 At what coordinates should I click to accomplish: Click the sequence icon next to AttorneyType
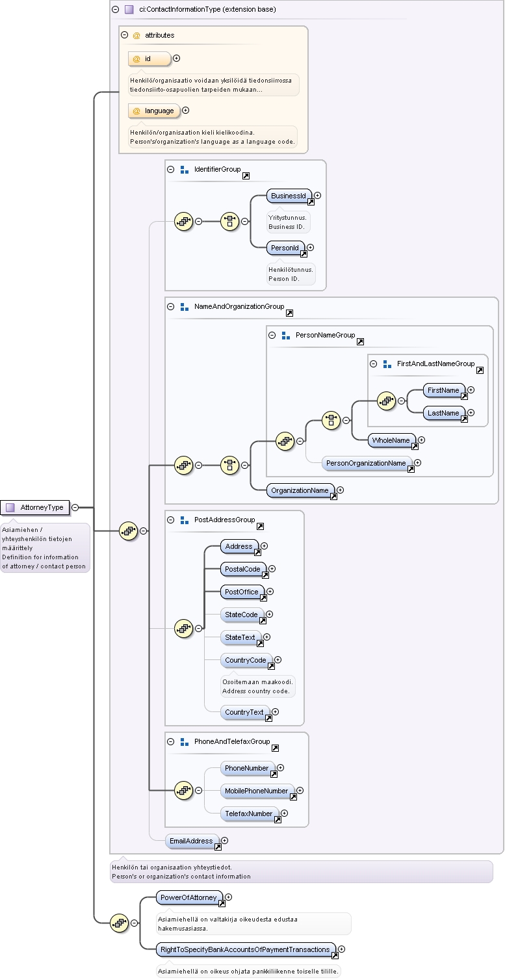point(129,531)
